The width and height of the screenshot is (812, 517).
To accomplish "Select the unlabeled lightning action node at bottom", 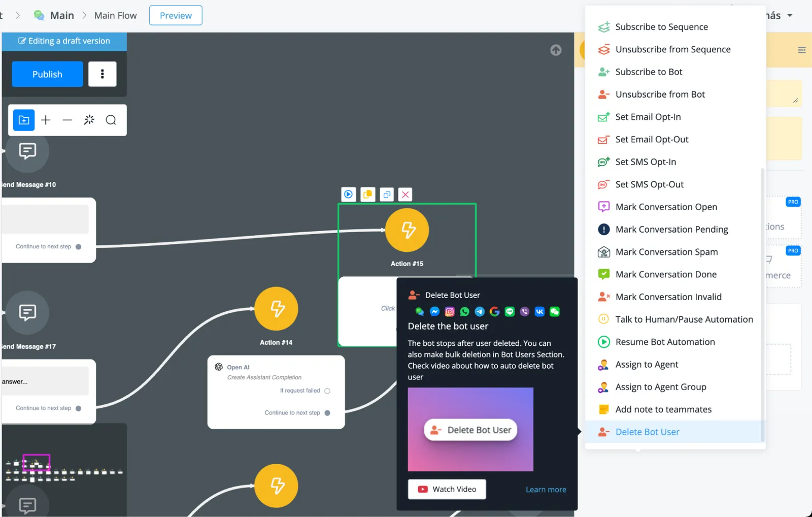I will (x=276, y=486).
